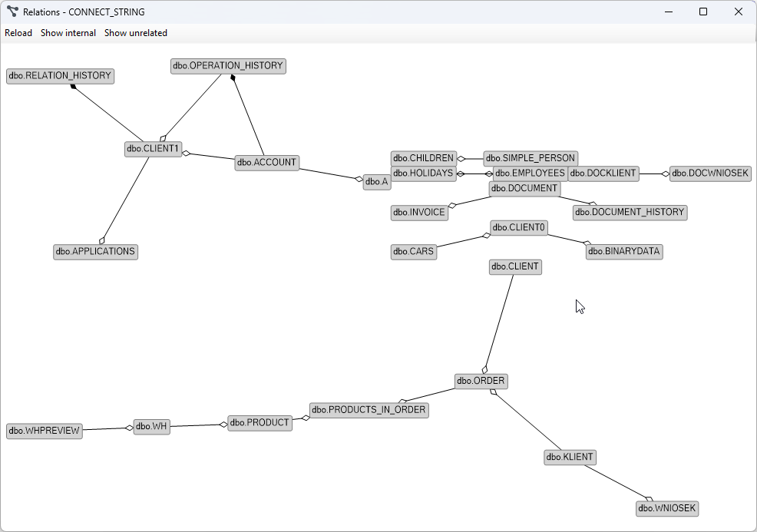Click the dbo.CHILDREN node
The height and width of the screenshot is (532, 757).
point(423,158)
